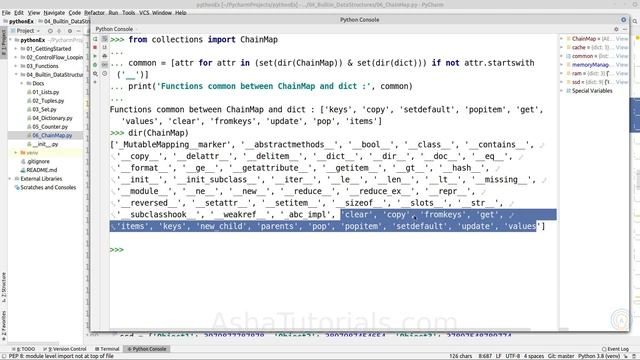Viewport: 640px width, 360px height.
Task: Select Python Console bottom tab
Action: [147, 349]
